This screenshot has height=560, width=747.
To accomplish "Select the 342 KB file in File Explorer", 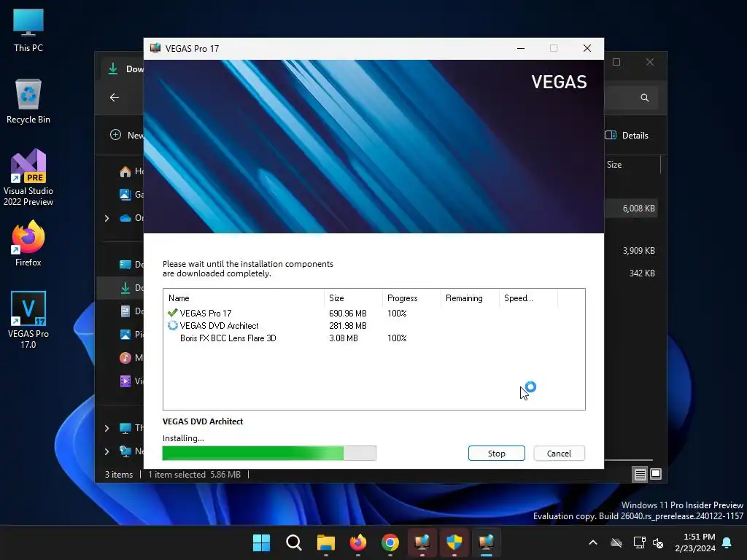I will 631,273.
